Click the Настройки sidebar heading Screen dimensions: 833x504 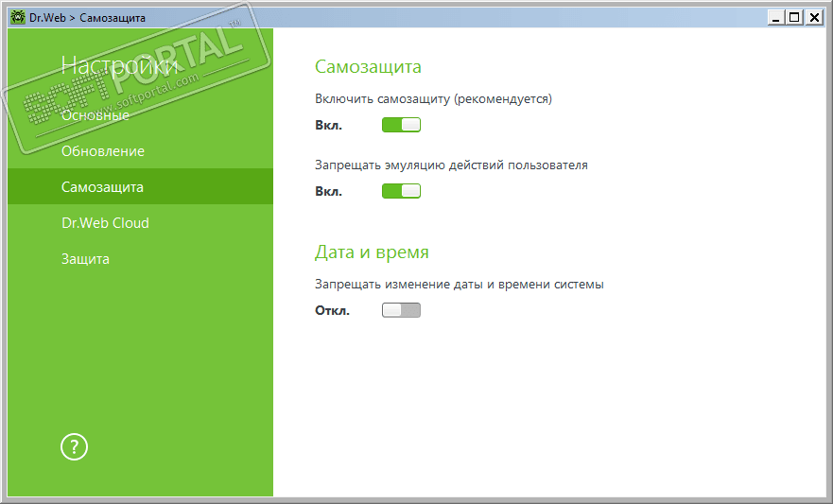119,65
